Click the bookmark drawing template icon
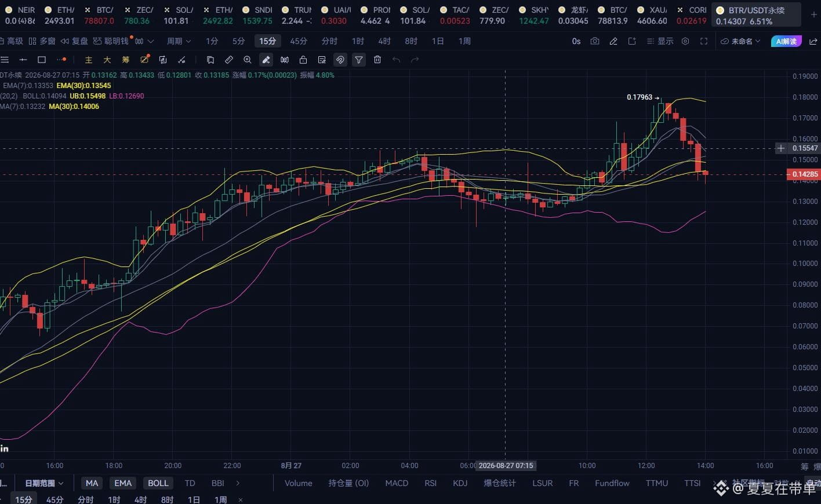This screenshot has width=821, height=504. (210, 60)
